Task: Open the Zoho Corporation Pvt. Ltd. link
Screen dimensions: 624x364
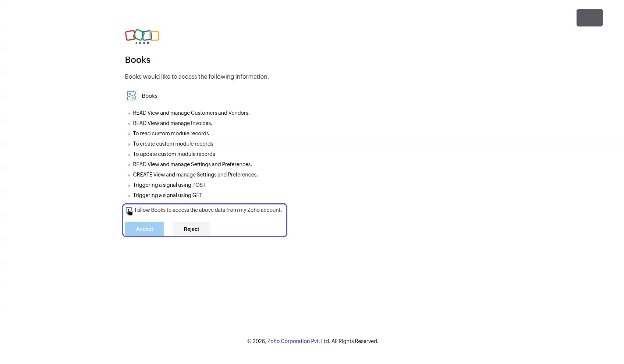Action: point(298,341)
